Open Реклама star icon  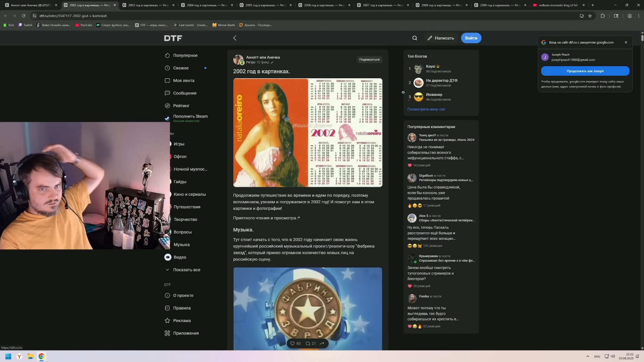coord(167,321)
